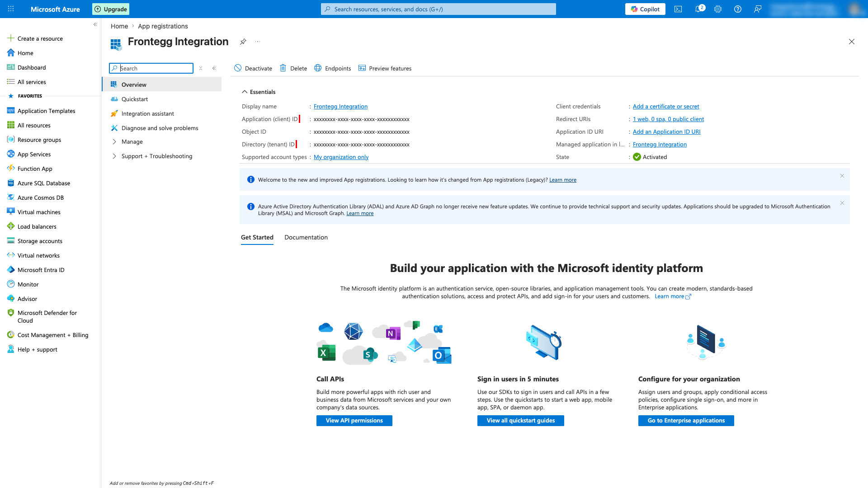
Task: Focus the global search resources box
Action: (x=439, y=9)
